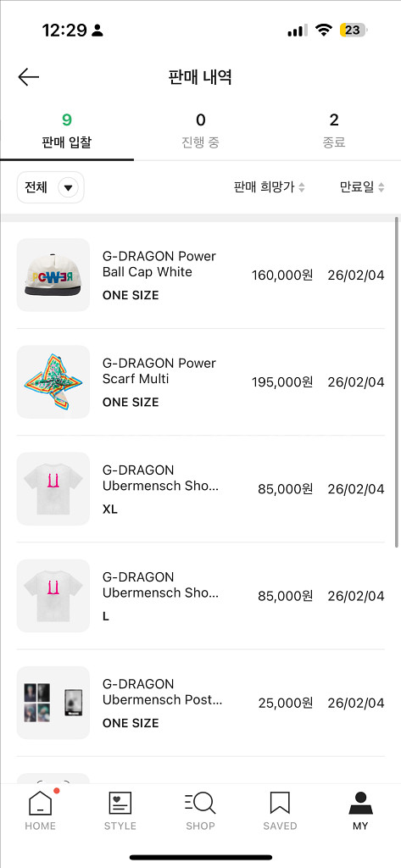Viewport: 401px width, 868px height.
Task: Switch to the 종료 tab
Action: (x=334, y=131)
